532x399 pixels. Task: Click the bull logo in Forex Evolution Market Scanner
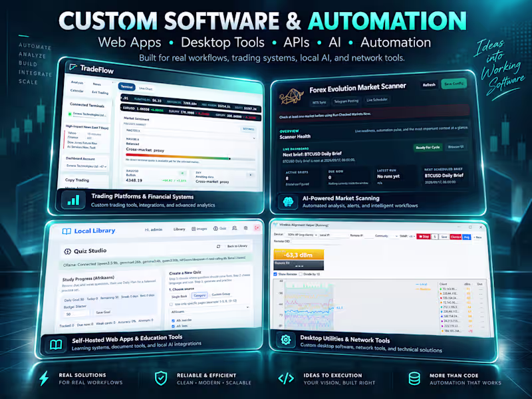(291, 96)
